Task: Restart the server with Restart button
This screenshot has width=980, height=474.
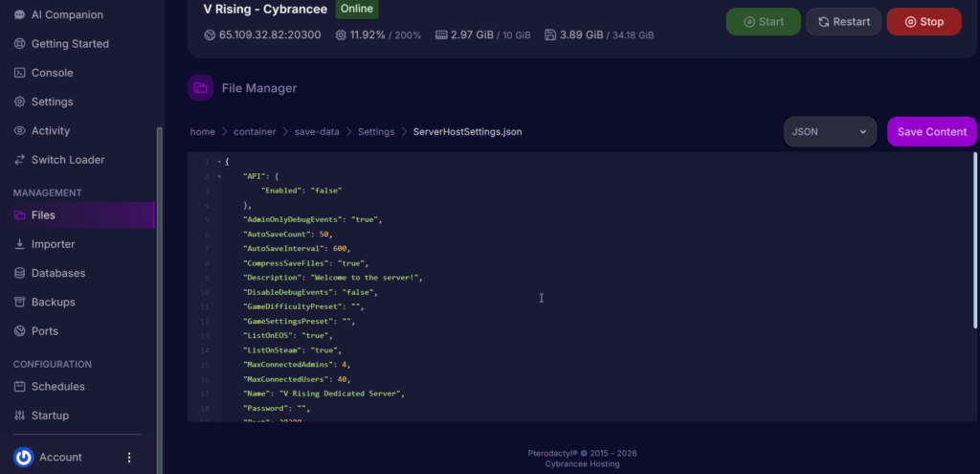Action: click(x=844, y=22)
